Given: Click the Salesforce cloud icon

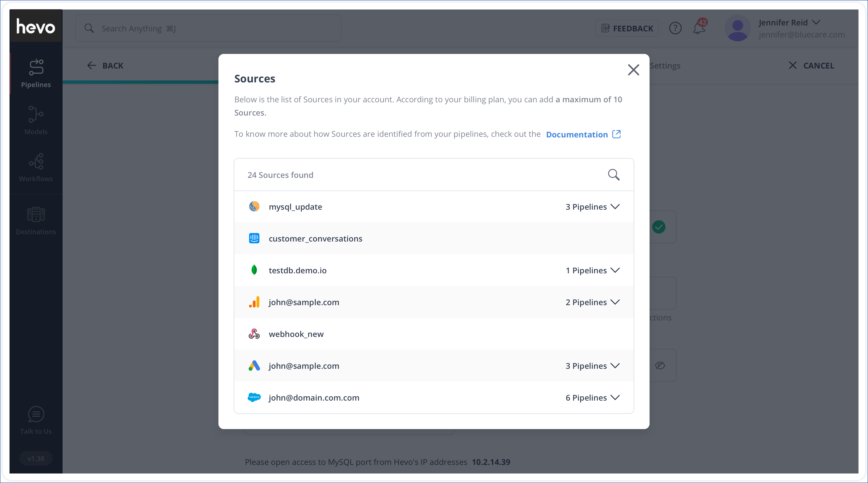Looking at the screenshot, I should coord(254,397).
